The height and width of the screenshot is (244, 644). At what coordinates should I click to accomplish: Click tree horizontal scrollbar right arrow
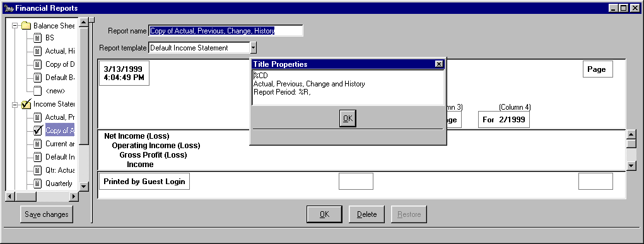[x=74, y=196]
